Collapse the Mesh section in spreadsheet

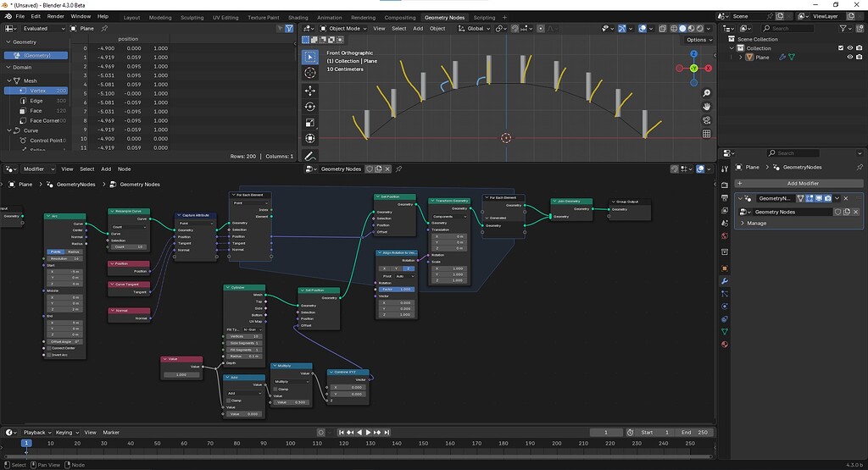pos(8,80)
